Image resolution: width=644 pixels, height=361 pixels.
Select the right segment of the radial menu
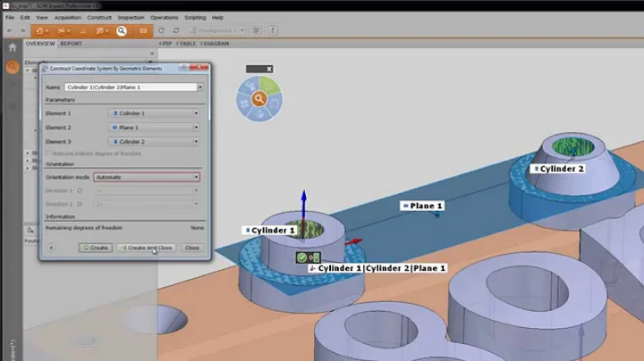click(275, 104)
